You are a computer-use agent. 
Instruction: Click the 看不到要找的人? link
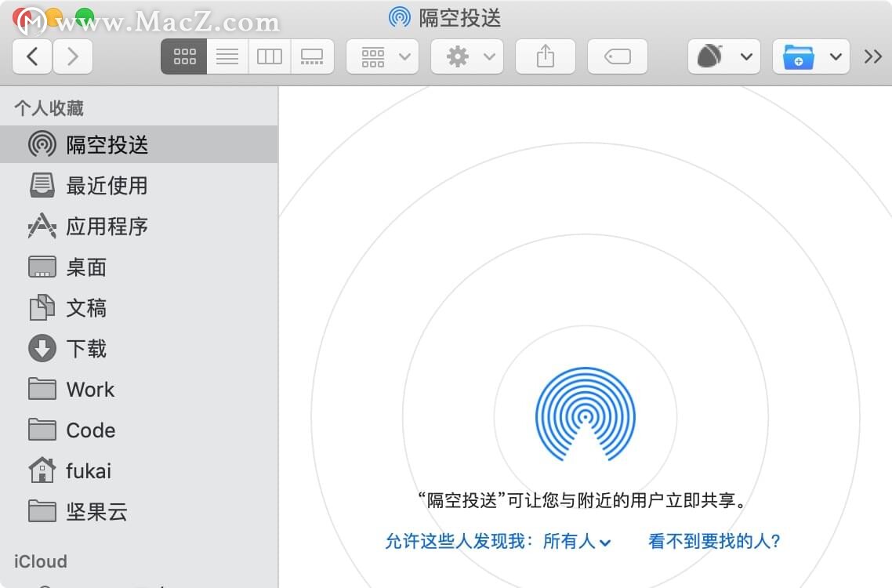pyautogui.click(x=715, y=541)
